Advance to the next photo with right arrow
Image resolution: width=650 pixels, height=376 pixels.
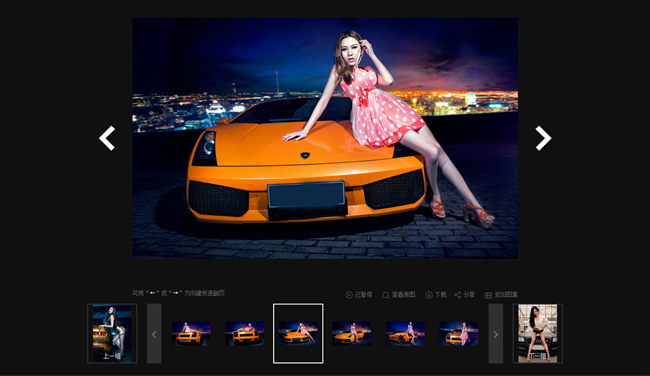pyautogui.click(x=543, y=138)
